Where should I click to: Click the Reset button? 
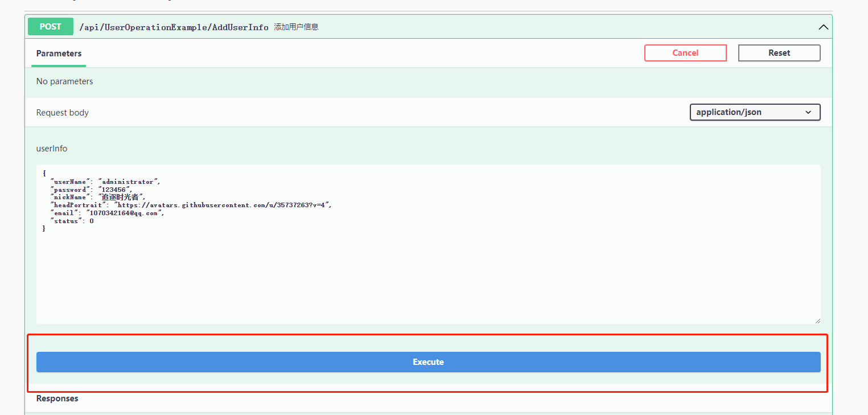(779, 52)
